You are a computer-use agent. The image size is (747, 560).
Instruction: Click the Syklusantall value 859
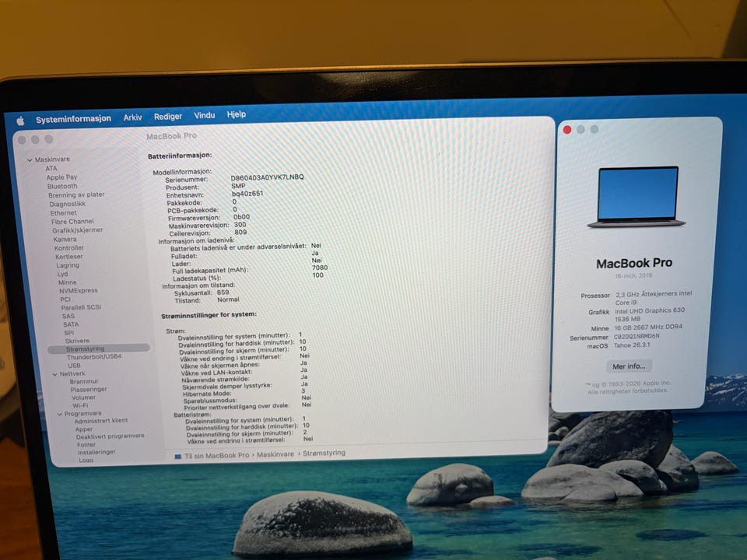[x=223, y=292]
